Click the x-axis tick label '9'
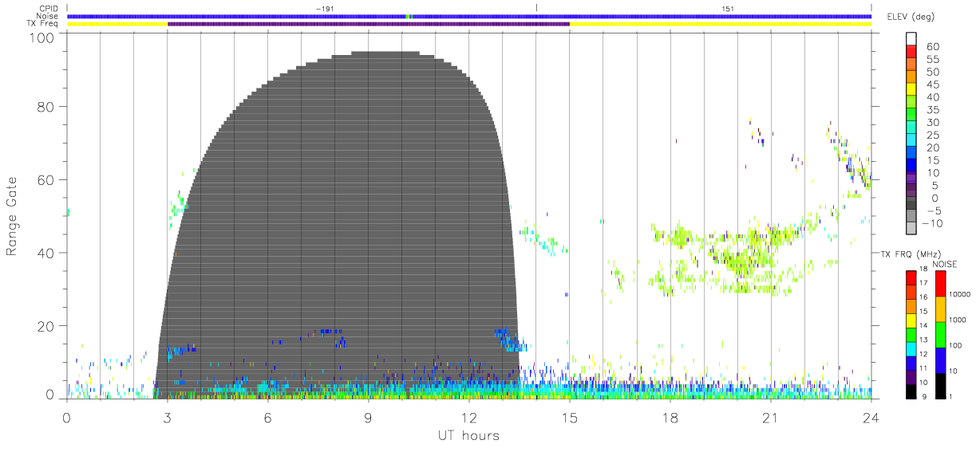 tap(369, 418)
